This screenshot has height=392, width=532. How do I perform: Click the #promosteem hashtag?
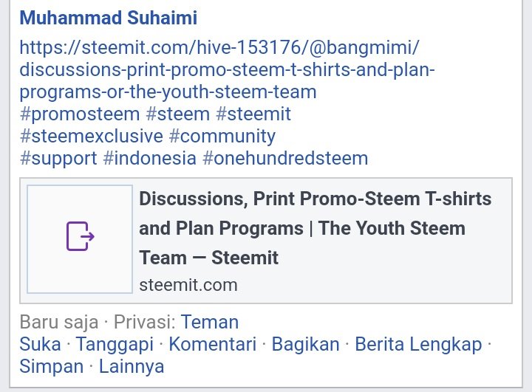[x=80, y=114]
